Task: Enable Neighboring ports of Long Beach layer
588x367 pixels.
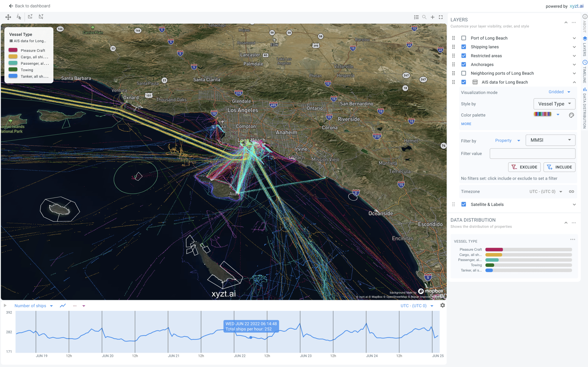Action: tap(464, 73)
